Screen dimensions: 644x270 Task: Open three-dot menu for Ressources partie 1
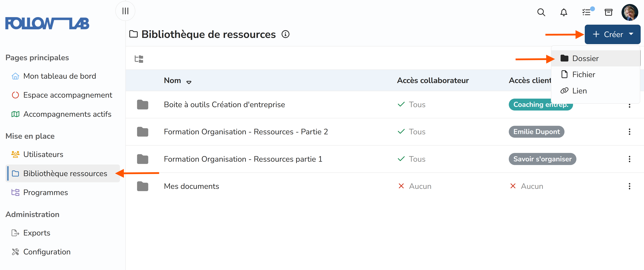pos(629,159)
